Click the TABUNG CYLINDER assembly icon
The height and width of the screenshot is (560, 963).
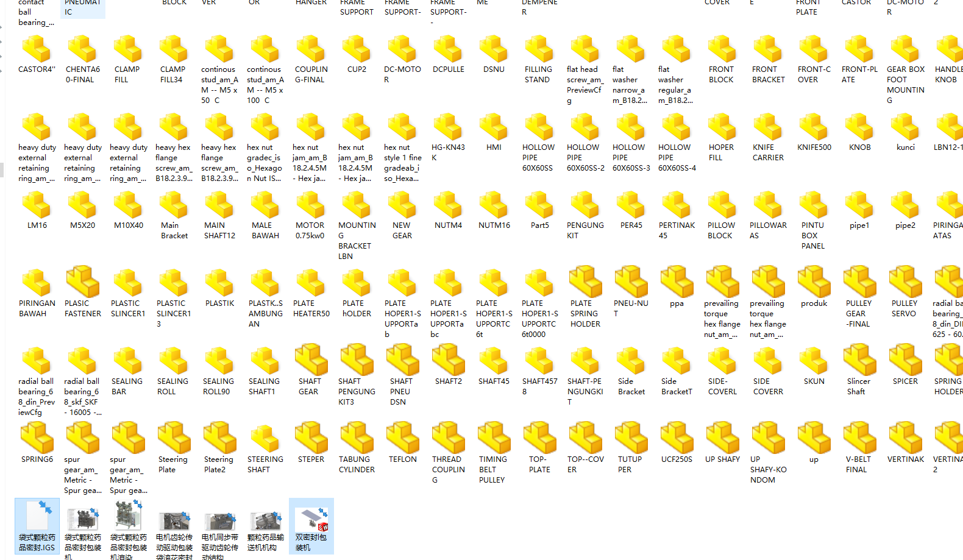coord(357,438)
